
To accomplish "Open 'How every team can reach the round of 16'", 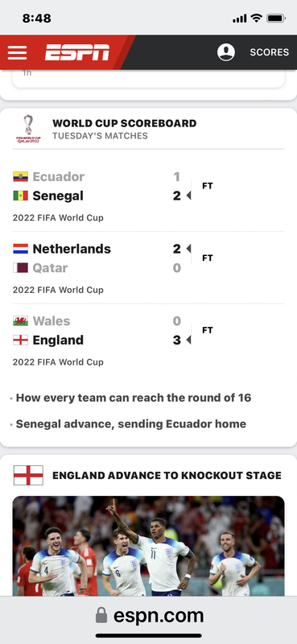I will pos(134,398).
